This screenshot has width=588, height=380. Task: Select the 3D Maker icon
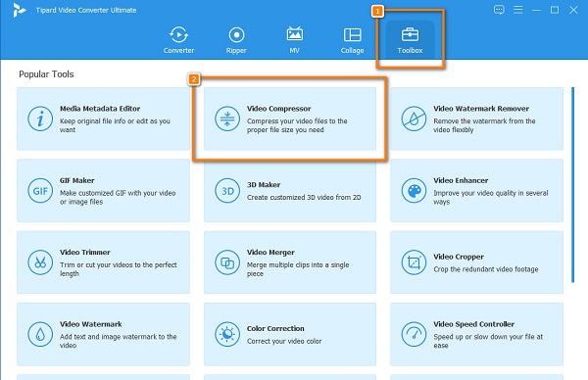tap(227, 191)
